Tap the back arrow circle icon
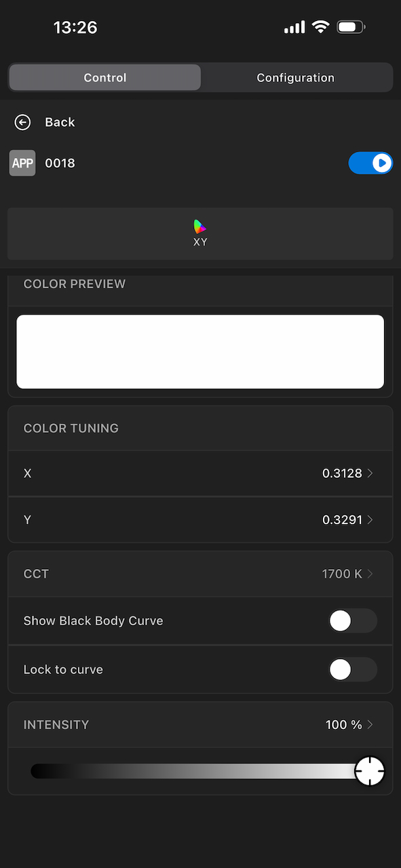Screen dimensions: 401x868 [x=22, y=122]
